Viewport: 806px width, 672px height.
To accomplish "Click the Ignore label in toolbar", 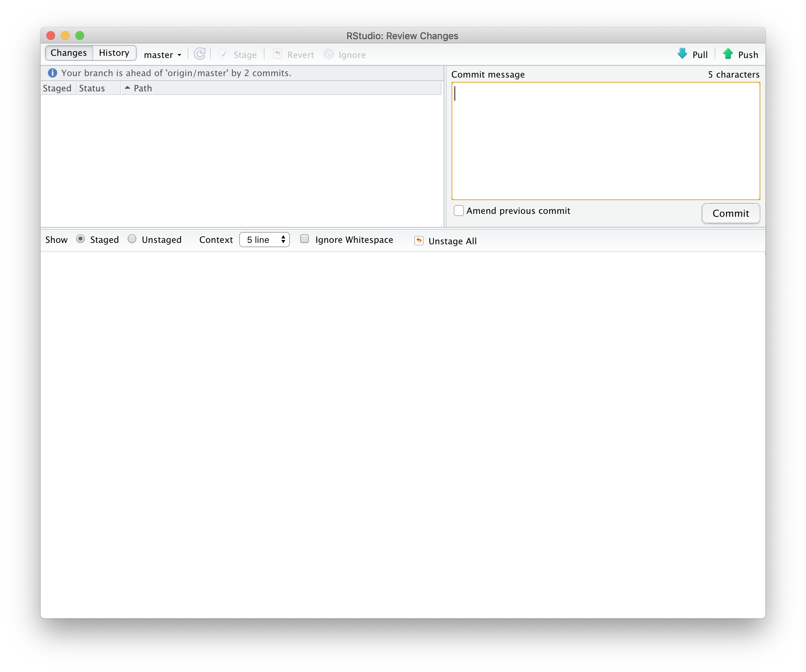I will tap(352, 55).
